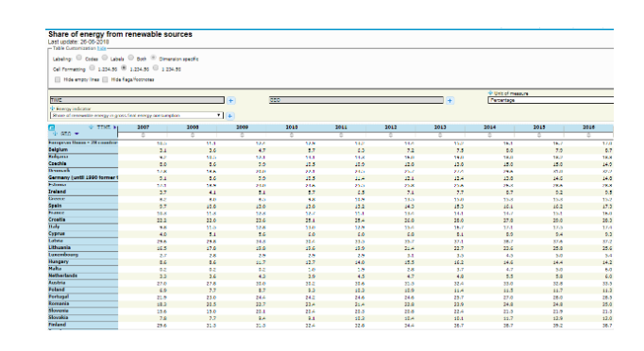Select the Germany row label

83,177
